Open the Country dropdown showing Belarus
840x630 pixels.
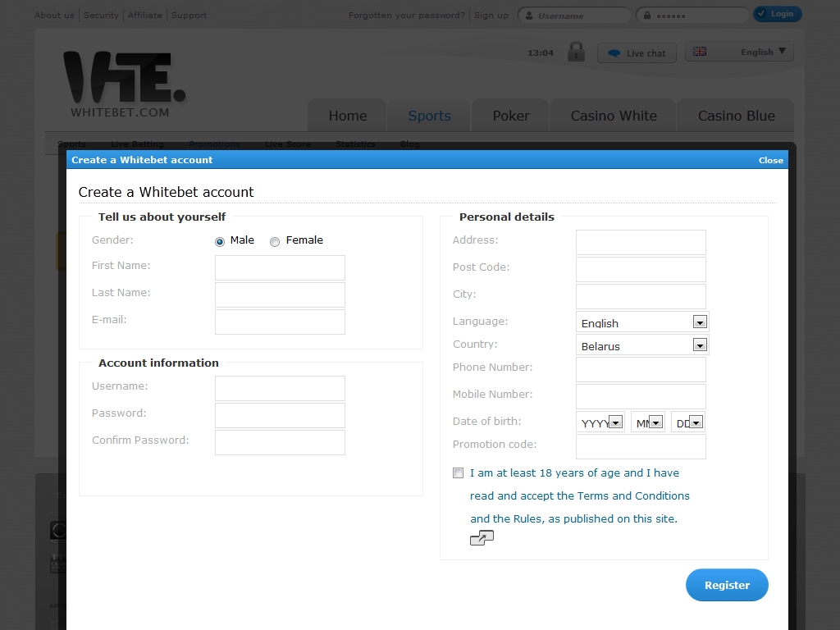click(699, 345)
